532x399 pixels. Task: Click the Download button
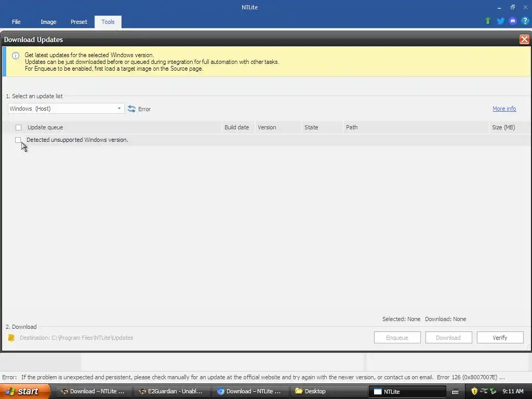(x=448, y=338)
